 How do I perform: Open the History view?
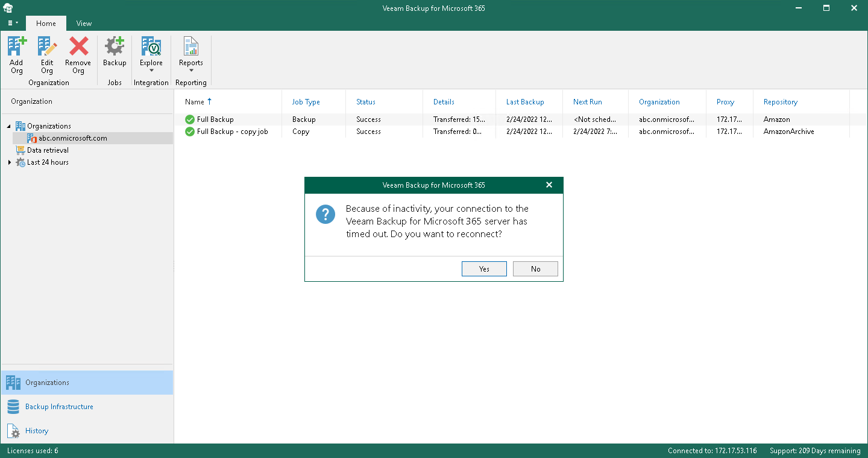(x=87, y=431)
